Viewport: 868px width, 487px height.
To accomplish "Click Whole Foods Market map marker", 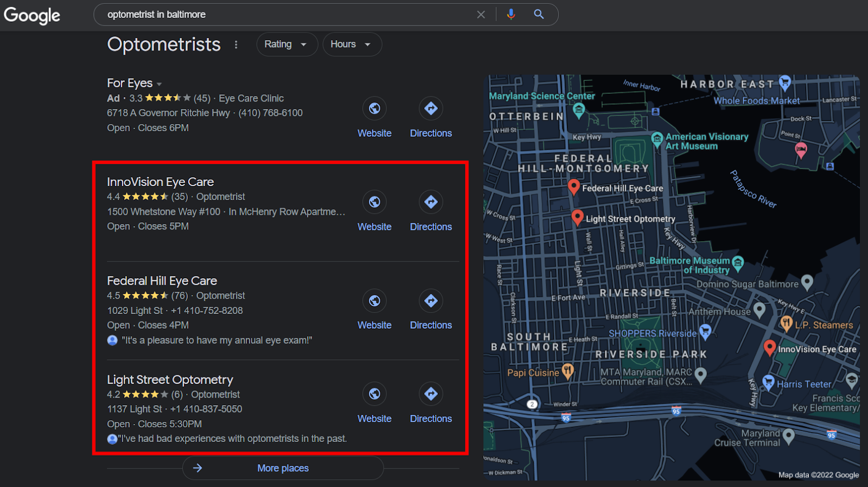I will 785,82.
